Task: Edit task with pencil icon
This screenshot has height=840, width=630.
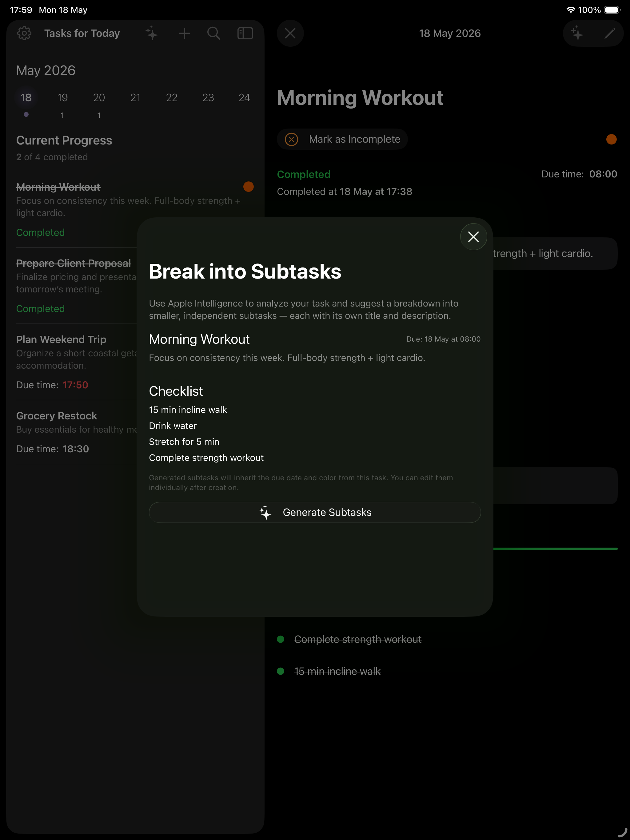Action: click(609, 34)
